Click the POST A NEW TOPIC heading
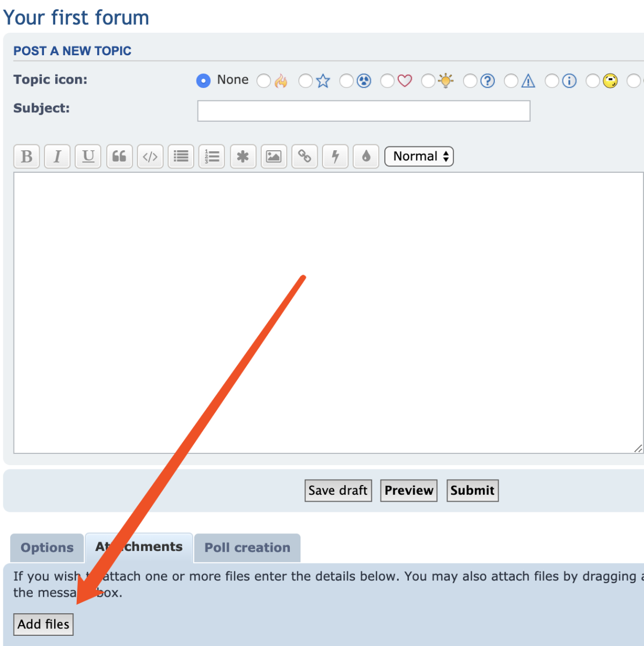This screenshot has height=646, width=644. (72, 51)
